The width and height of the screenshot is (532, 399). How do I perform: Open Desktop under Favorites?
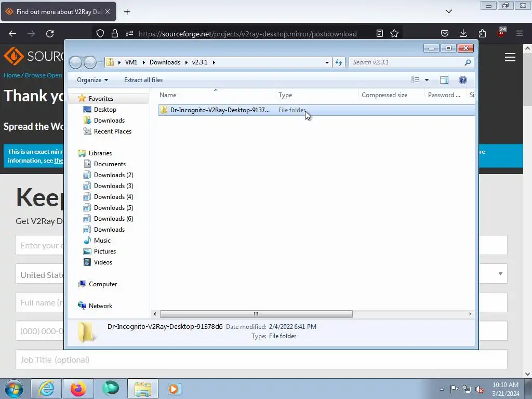tap(105, 110)
